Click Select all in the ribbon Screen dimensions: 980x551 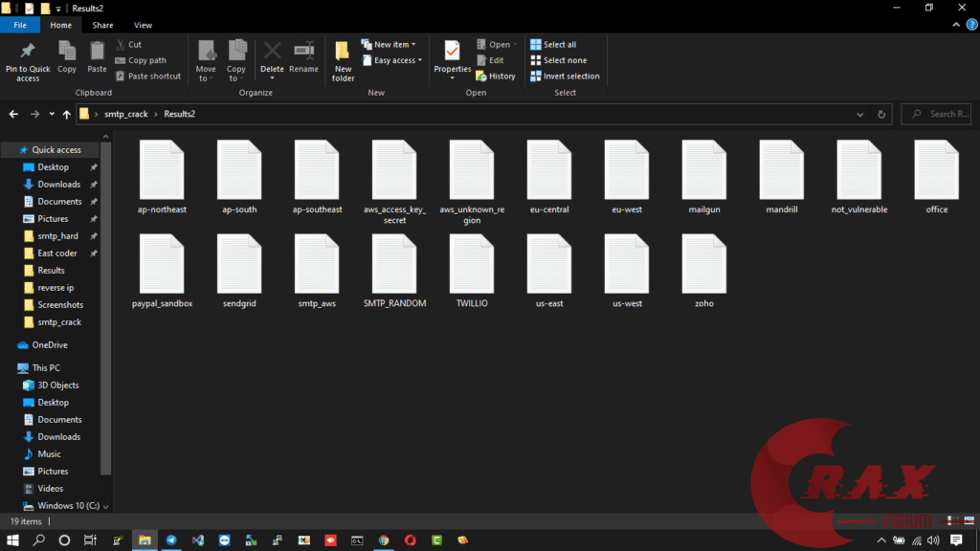(553, 44)
